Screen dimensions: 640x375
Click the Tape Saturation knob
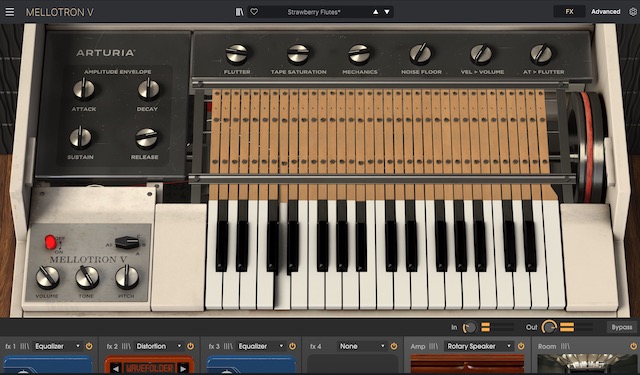coord(298,54)
